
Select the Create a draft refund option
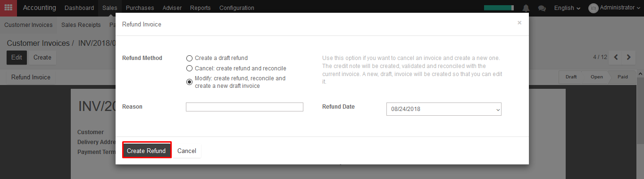pos(190,58)
